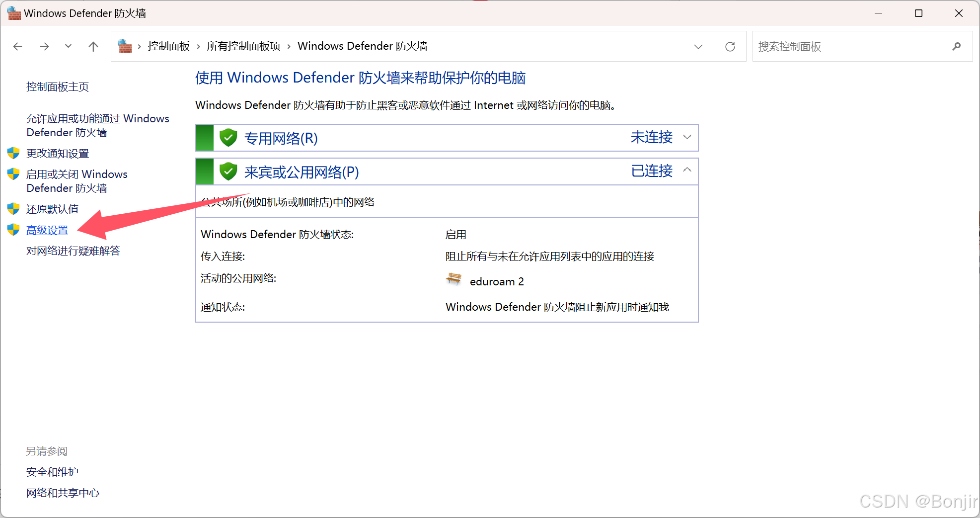
Task: Refresh the control panel page
Action: tap(730, 47)
